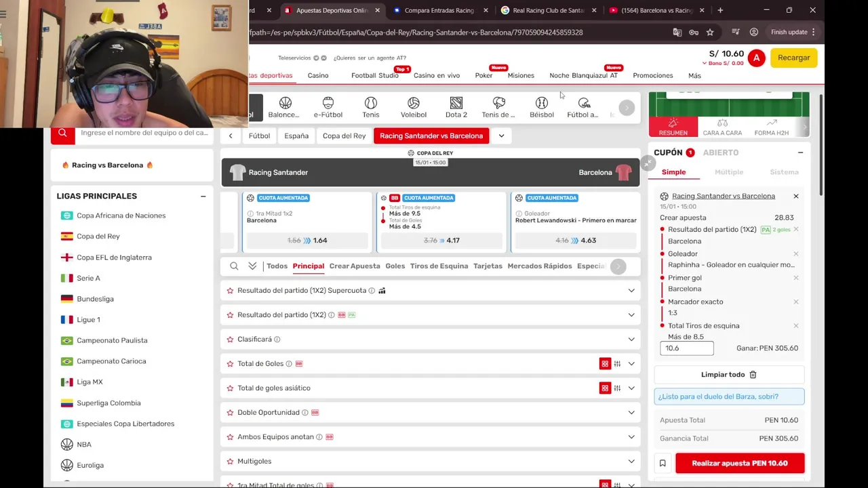Switch to the Sistema coupon tab
Viewport: 868px width, 488px height.
click(x=784, y=172)
